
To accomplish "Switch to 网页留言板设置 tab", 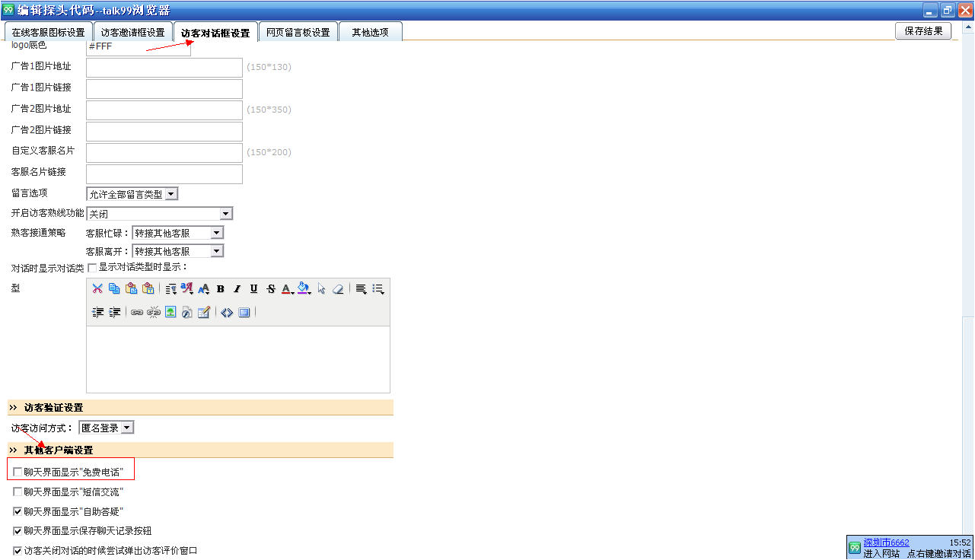I will tap(298, 33).
